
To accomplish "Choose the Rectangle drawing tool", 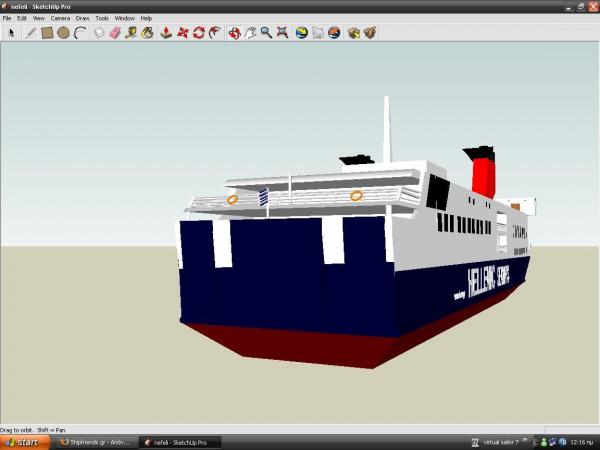I will pyautogui.click(x=47, y=32).
